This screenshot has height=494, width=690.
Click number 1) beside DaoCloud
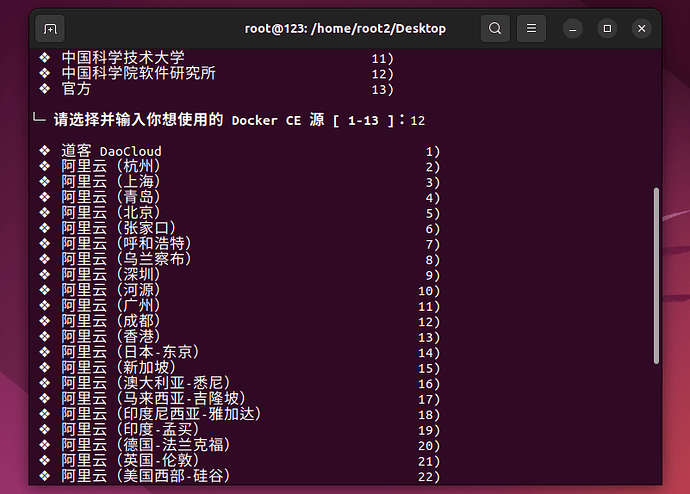click(433, 152)
